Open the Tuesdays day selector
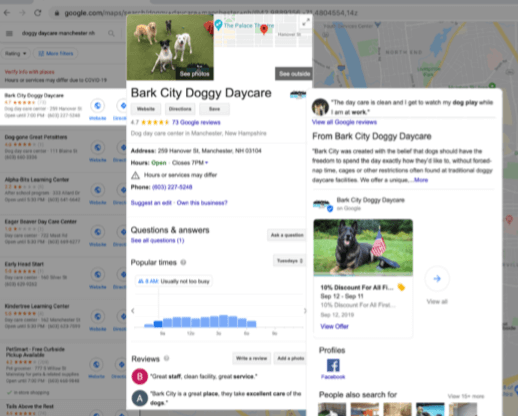The height and width of the screenshot is (416, 518). [x=289, y=261]
